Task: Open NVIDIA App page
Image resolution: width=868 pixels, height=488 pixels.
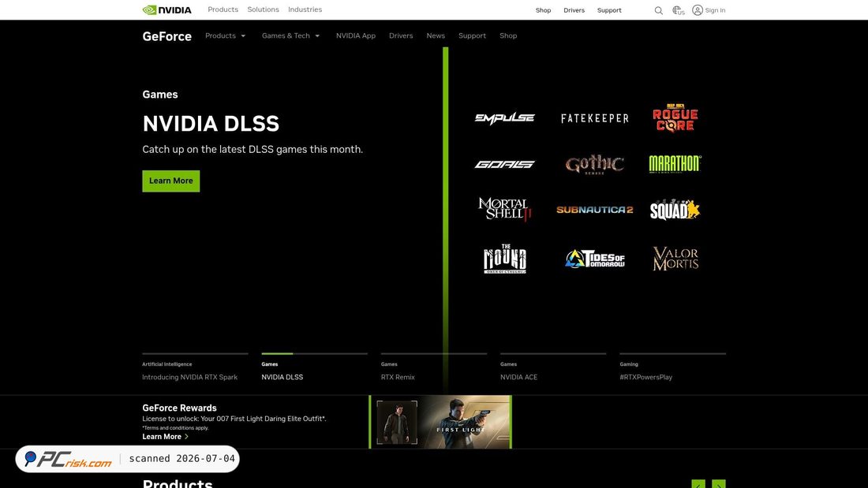Action: pyautogui.click(x=355, y=35)
